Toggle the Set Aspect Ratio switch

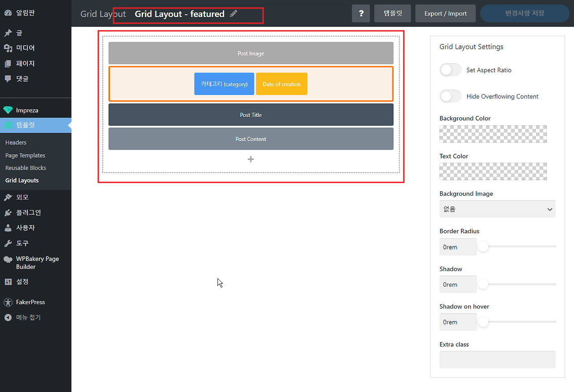click(x=450, y=70)
